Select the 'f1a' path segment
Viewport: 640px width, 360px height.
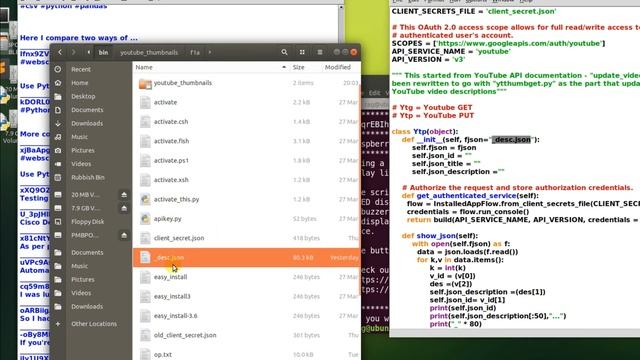[195, 52]
